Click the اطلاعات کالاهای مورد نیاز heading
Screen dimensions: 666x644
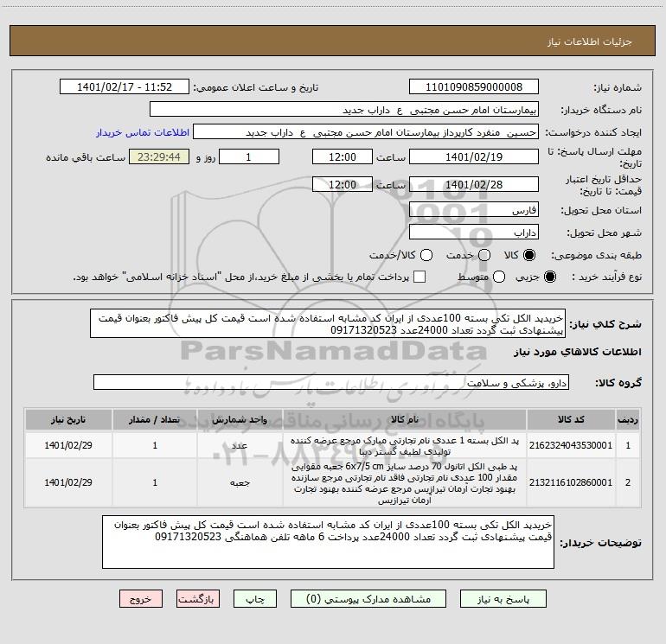pos(577,352)
